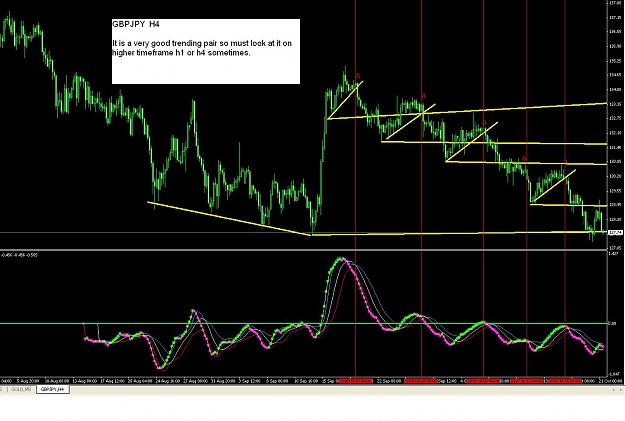Image resolution: width=625 pixels, height=421 pixels.
Task: Select the green zero-level line in the indicator window
Action: click(x=303, y=323)
